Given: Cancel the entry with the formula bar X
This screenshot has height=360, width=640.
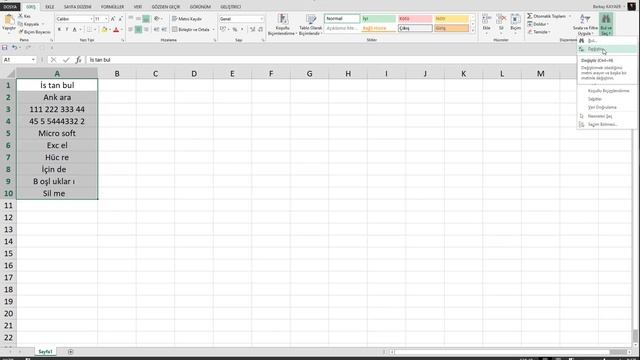Looking at the screenshot, I should pyautogui.click(x=53, y=60).
